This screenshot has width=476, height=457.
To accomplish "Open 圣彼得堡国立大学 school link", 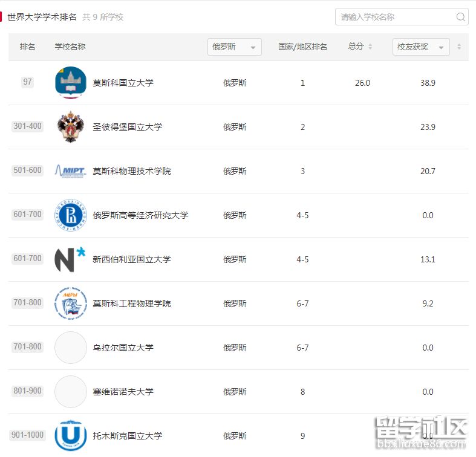I will point(128,127).
